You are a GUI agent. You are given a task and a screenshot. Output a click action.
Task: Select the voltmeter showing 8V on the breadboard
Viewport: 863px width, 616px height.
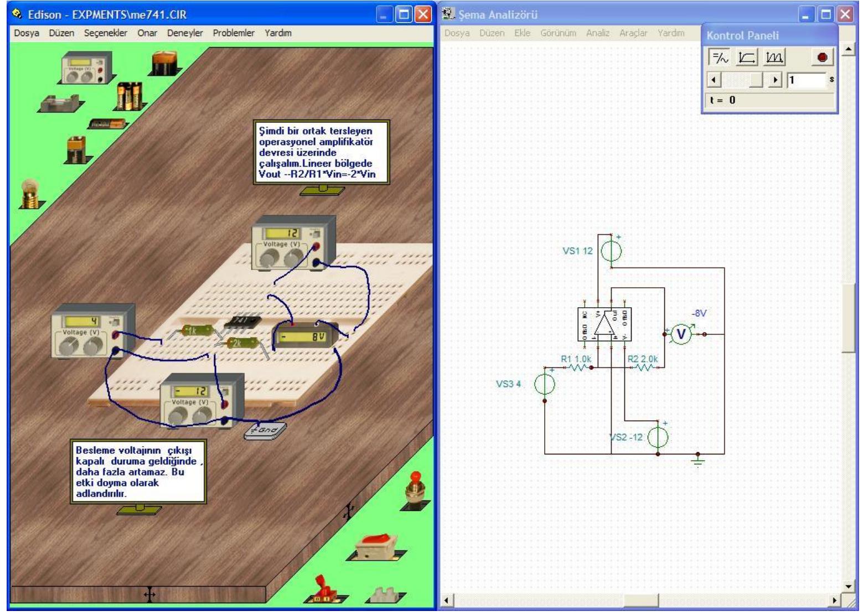(x=304, y=337)
